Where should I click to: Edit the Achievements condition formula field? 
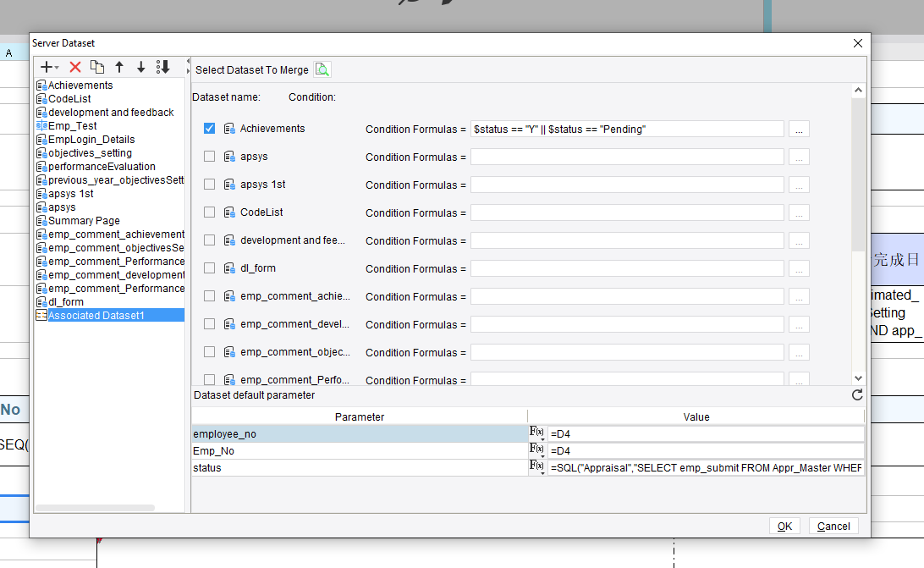(x=627, y=130)
